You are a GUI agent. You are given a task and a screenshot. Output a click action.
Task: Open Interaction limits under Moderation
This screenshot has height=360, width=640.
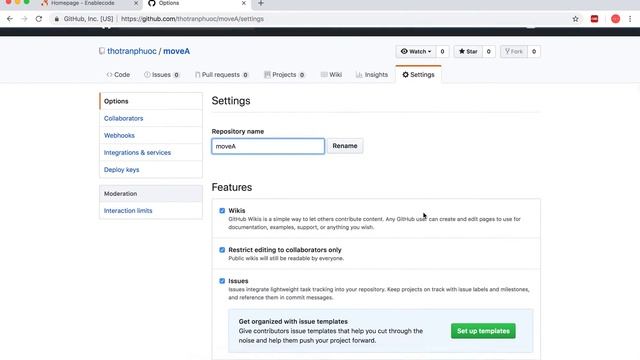(x=151, y=211)
